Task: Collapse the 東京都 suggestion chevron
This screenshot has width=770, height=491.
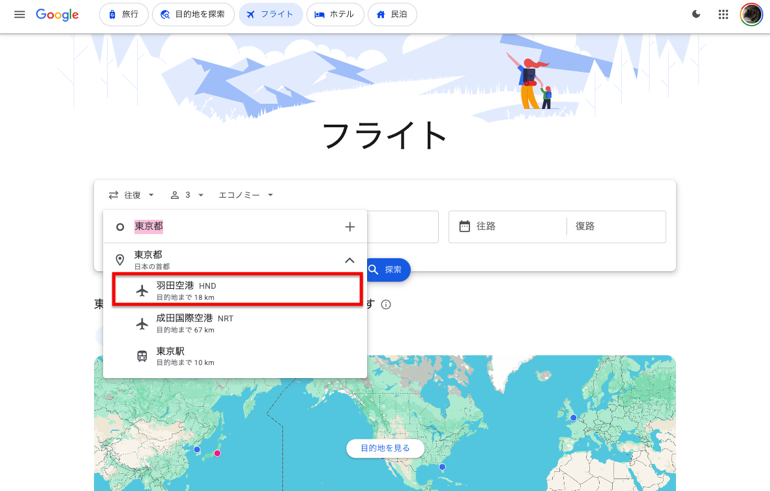Action: [x=350, y=260]
